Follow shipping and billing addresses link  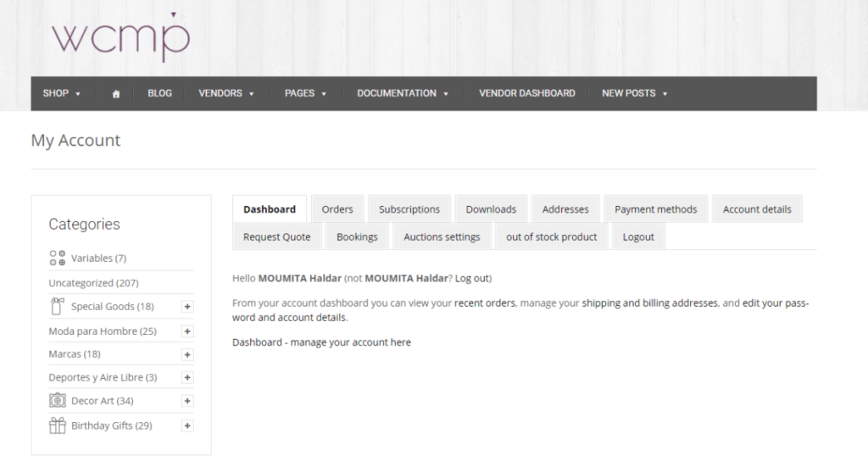pyautogui.click(x=650, y=303)
